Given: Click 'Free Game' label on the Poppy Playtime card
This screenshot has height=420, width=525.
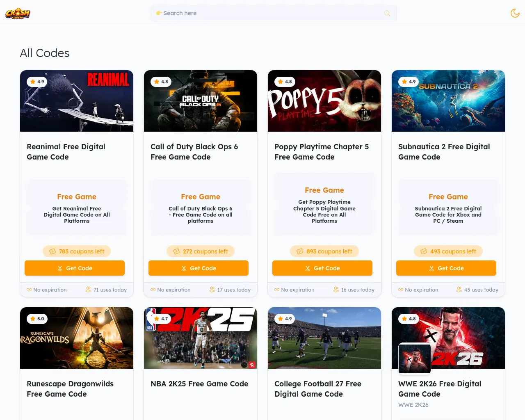Looking at the screenshot, I should [x=324, y=190].
